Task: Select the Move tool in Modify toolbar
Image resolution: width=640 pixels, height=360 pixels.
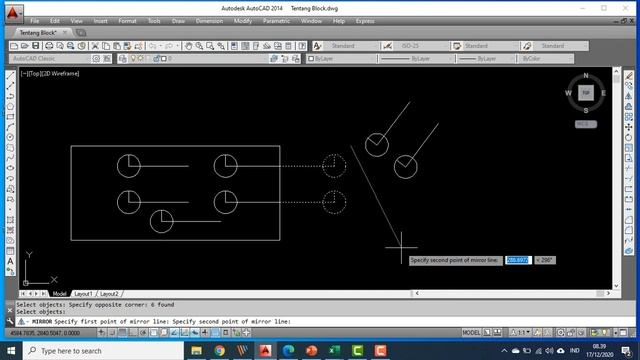Action: [x=629, y=127]
